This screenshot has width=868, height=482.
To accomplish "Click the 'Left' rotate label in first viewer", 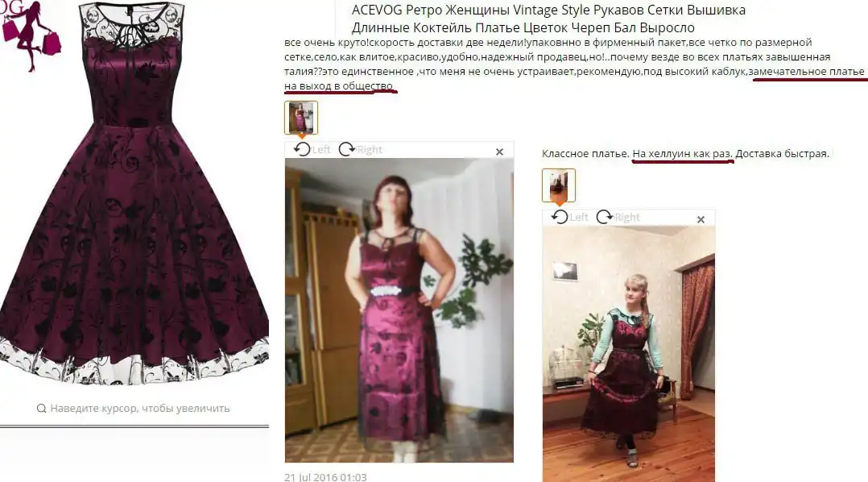I will (x=321, y=150).
